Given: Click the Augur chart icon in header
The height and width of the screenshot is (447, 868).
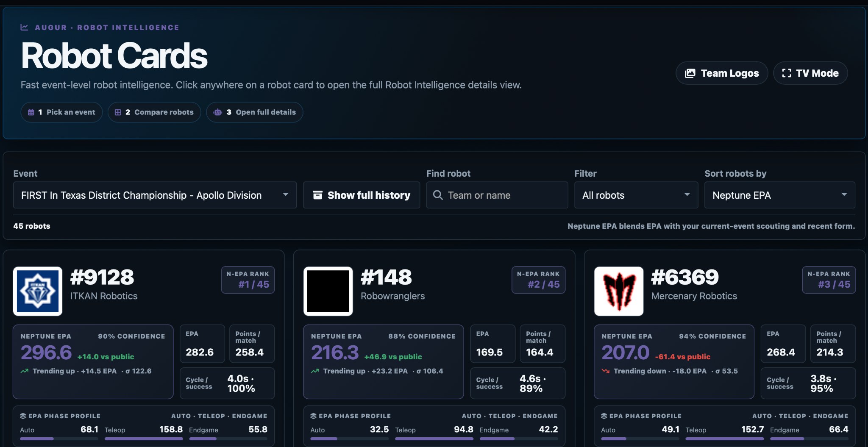Looking at the screenshot, I should pyautogui.click(x=25, y=27).
